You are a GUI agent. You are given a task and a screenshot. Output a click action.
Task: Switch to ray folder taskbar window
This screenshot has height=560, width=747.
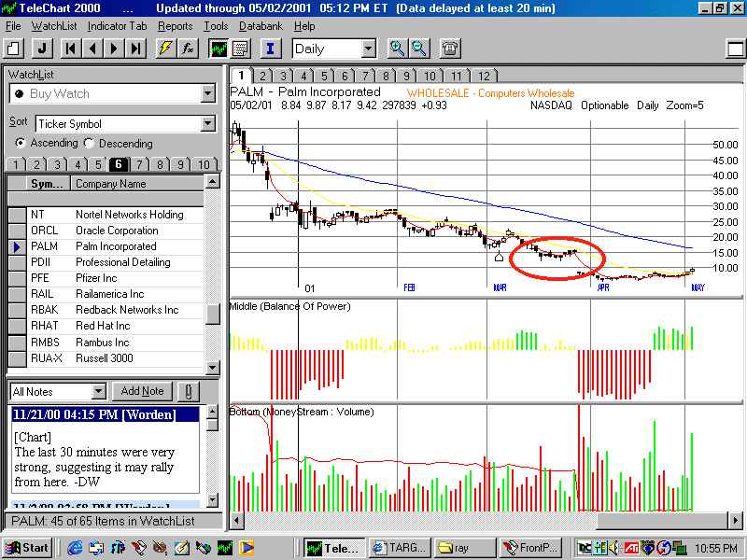click(x=465, y=548)
